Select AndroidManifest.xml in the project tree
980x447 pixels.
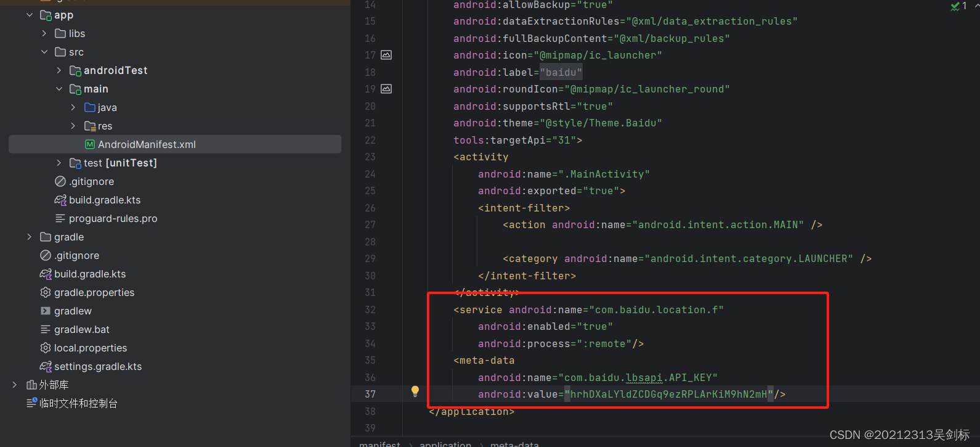coord(175,144)
